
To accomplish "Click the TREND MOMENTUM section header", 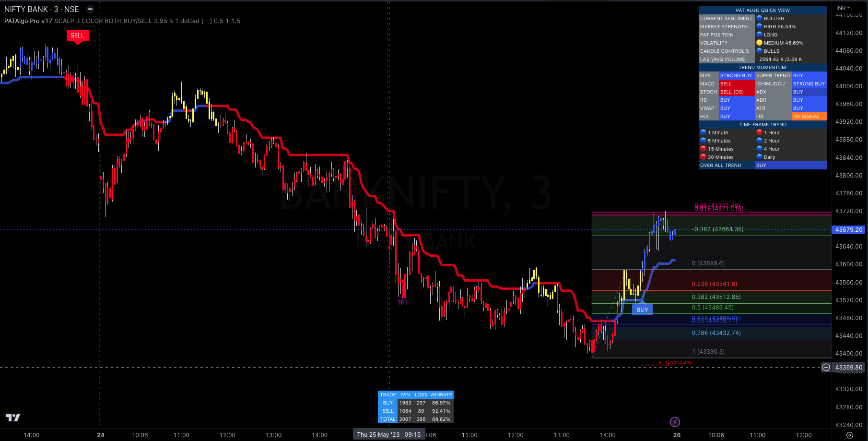I will tap(762, 68).
